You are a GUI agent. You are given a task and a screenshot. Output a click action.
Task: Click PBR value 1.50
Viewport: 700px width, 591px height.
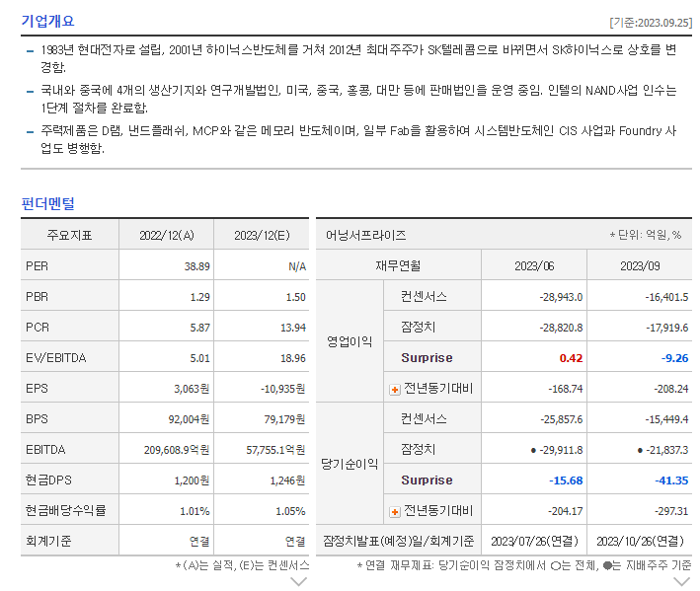click(x=295, y=297)
